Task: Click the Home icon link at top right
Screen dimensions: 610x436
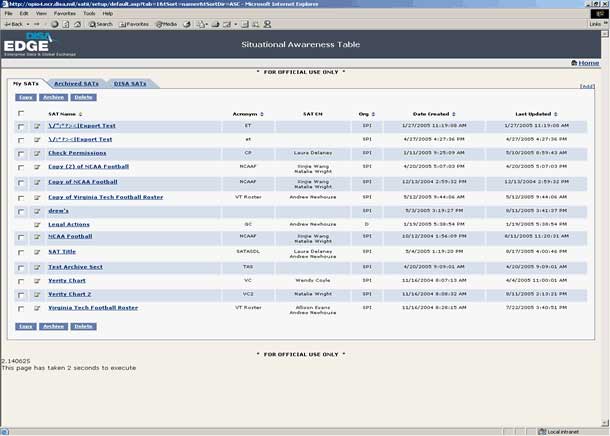Action: pos(588,63)
